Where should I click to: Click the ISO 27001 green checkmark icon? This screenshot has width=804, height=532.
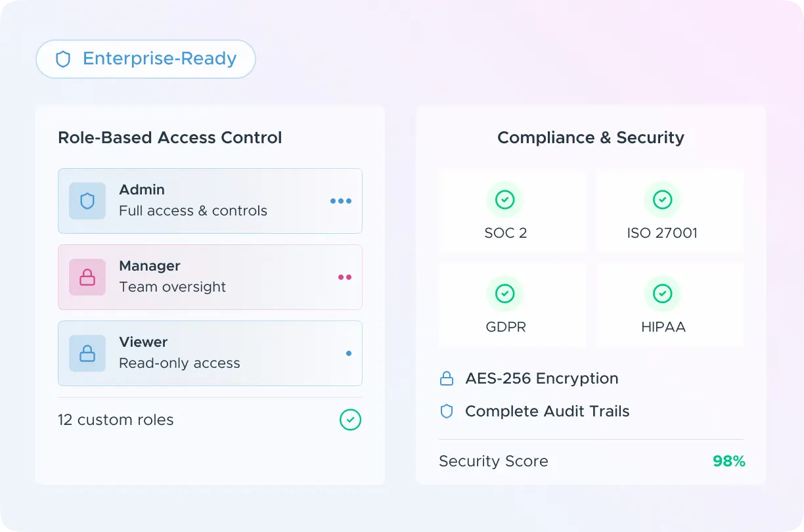(x=662, y=200)
